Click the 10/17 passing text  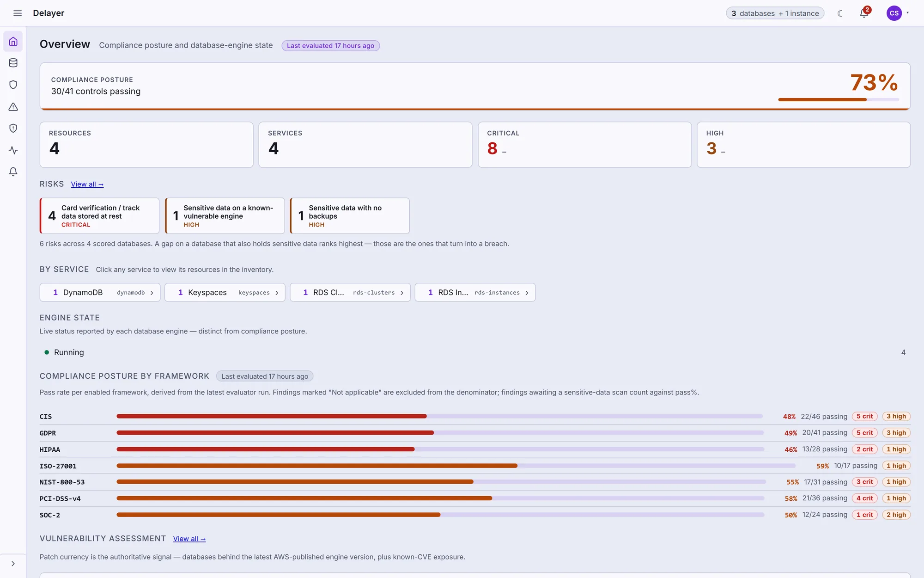coord(856,466)
